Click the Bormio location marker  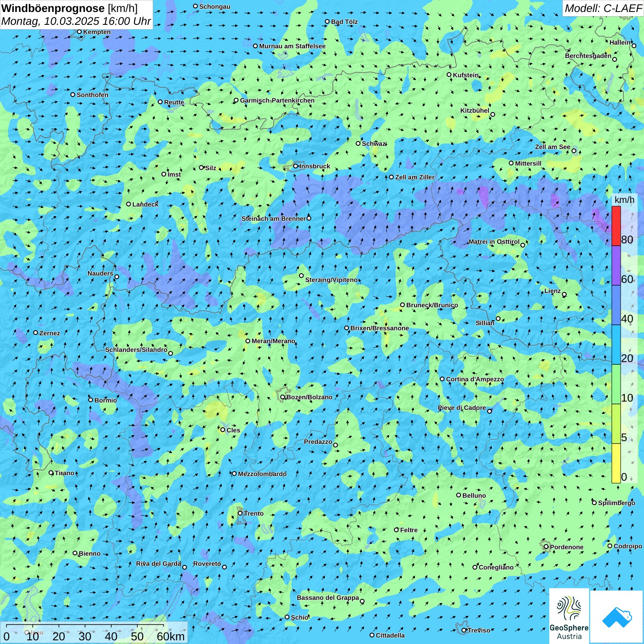[x=91, y=400]
